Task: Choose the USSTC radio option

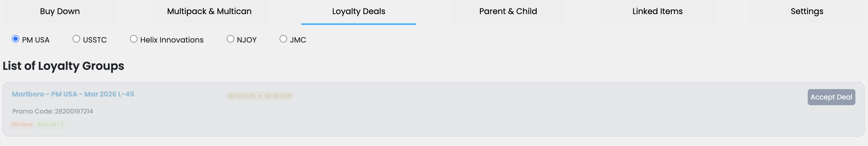Action: click(76, 39)
